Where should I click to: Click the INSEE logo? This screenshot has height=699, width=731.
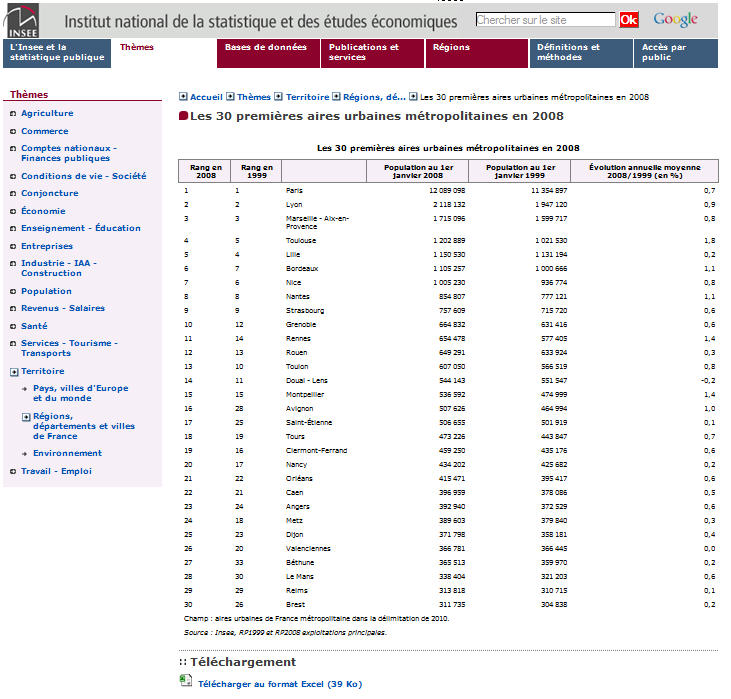(x=22, y=20)
